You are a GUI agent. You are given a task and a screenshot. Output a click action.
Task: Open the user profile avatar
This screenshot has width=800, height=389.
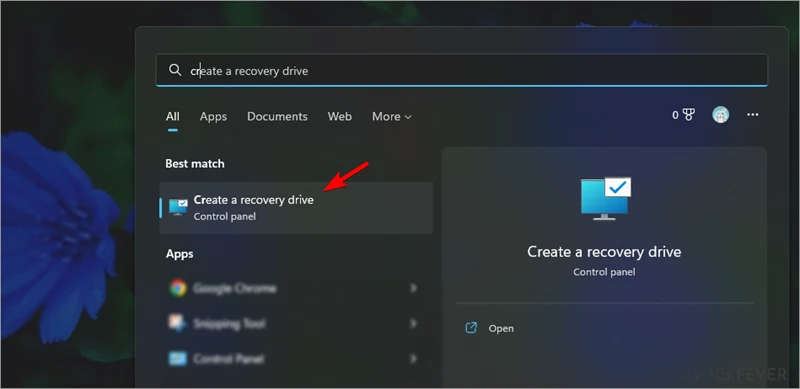[720, 115]
